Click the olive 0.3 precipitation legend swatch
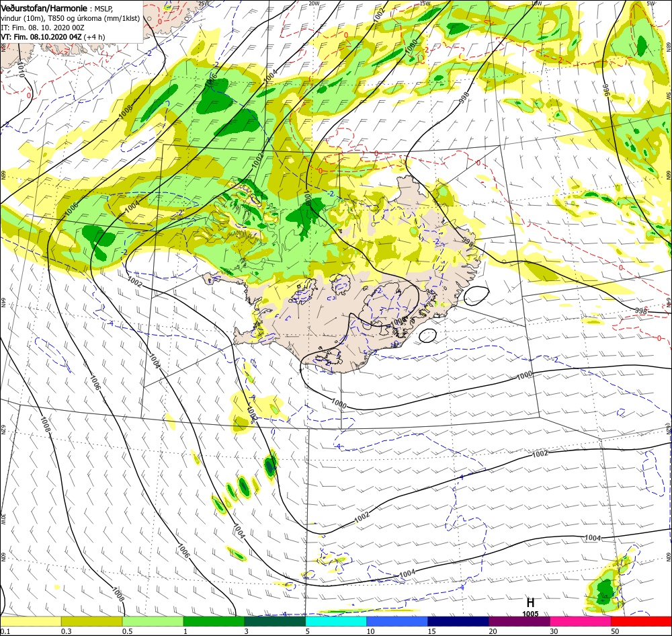The width and height of the screenshot is (672, 636). 91,621
